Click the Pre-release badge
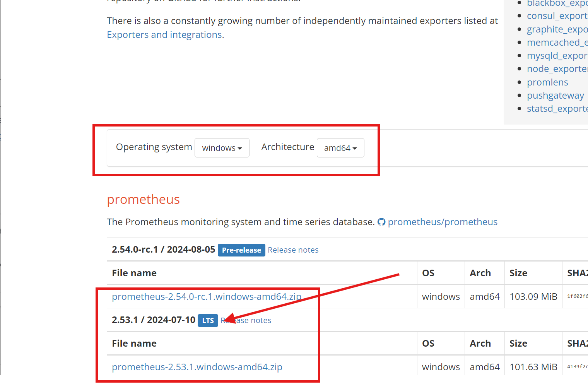The width and height of the screenshot is (588, 383). [x=241, y=250]
